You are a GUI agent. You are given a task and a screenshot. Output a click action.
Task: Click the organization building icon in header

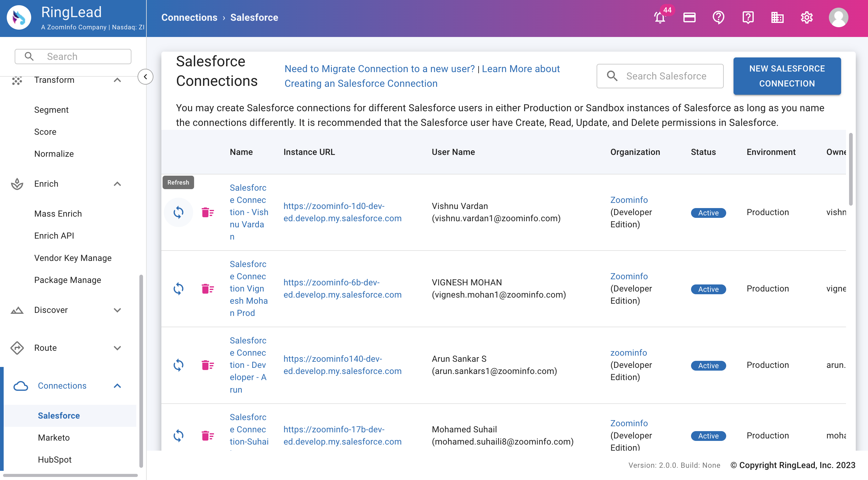pos(777,17)
